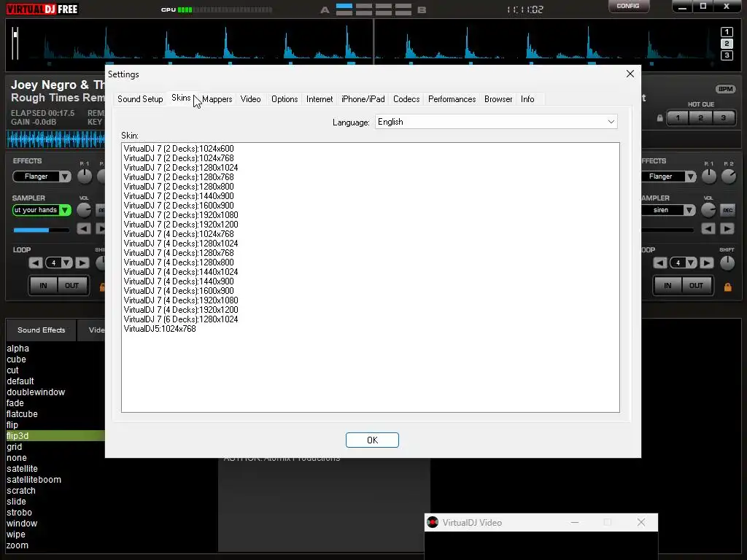747x560 pixels.
Task: Select the doublewindow effect
Action: click(36, 392)
